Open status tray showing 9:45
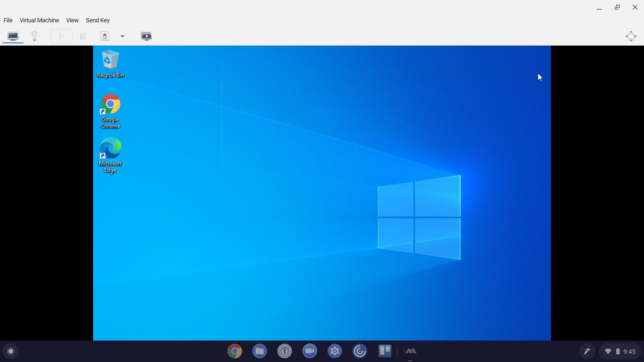Viewport: 644px width, 362px height. coord(620,351)
